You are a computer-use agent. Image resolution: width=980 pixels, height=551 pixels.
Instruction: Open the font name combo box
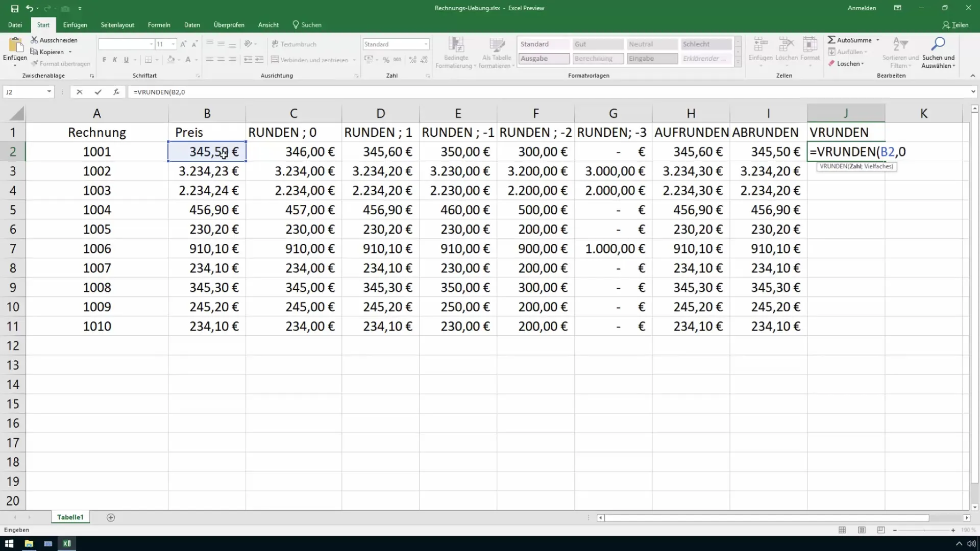click(127, 44)
